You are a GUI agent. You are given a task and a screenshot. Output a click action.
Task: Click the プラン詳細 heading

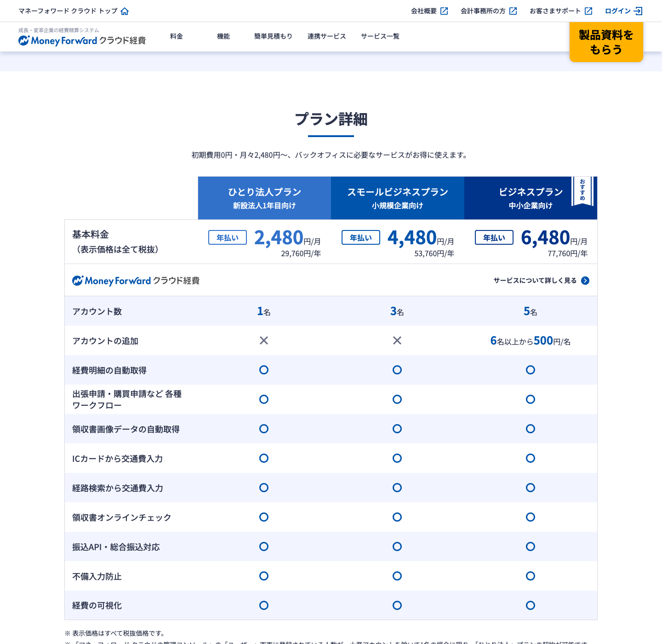coord(331,119)
